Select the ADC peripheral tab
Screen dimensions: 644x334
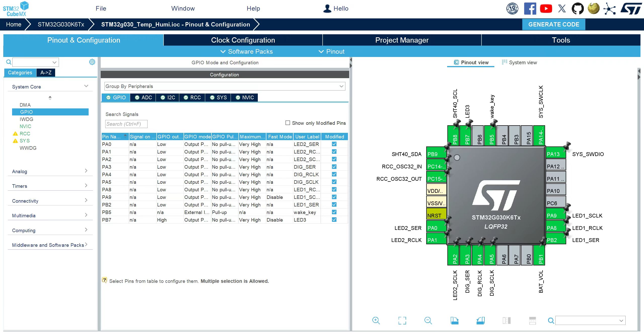(143, 98)
